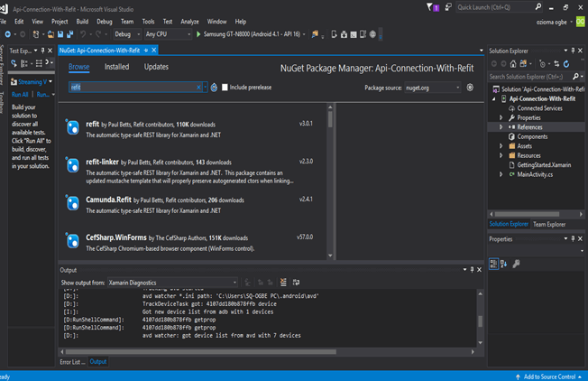Click the Output panel horizontal scrollbar
The image size is (588, 381).
tap(200, 352)
